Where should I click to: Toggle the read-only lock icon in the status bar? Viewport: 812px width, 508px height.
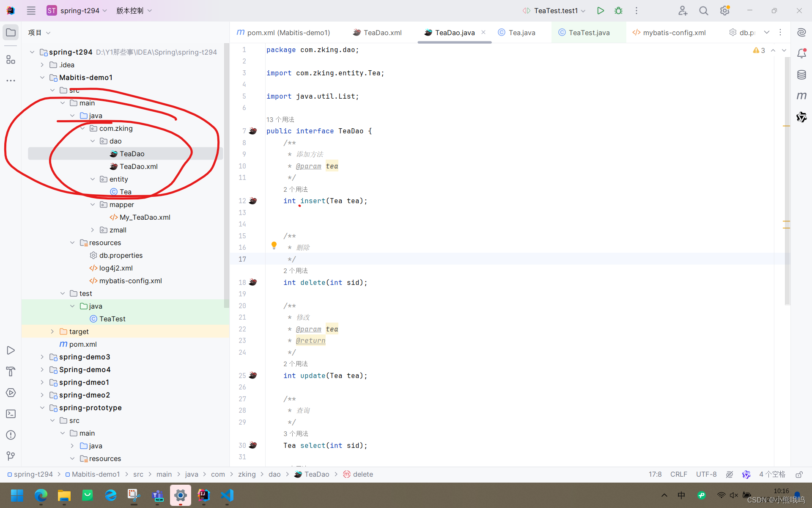pyautogui.click(x=799, y=475)
